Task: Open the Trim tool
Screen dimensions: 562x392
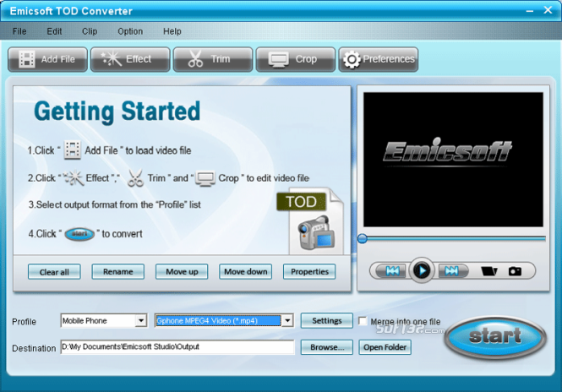Action: 213,59
